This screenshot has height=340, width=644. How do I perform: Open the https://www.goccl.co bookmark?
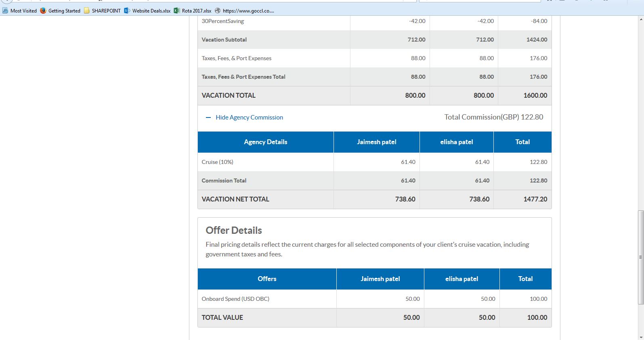248,11
